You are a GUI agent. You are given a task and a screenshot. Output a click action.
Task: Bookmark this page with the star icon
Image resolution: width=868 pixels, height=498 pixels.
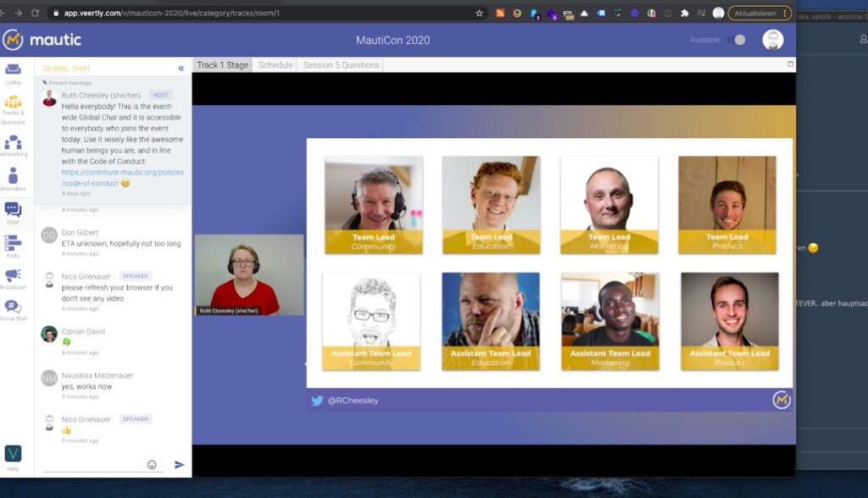pos(480,14)
